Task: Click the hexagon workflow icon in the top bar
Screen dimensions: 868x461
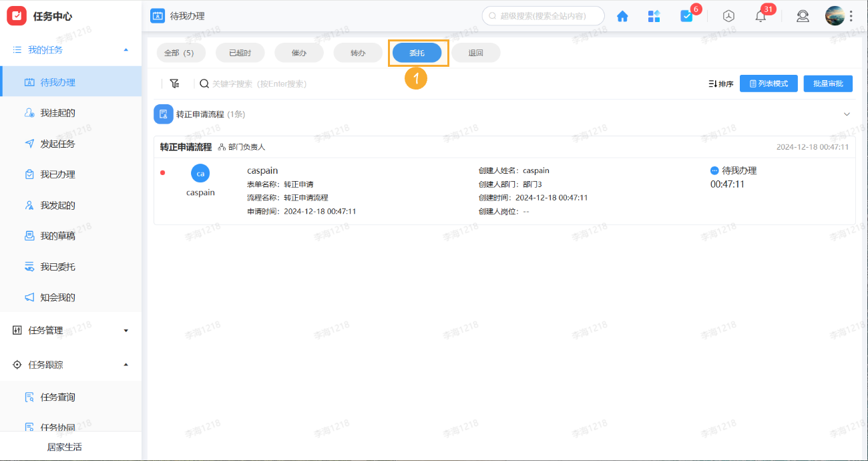Action: [x=728, y=15]
